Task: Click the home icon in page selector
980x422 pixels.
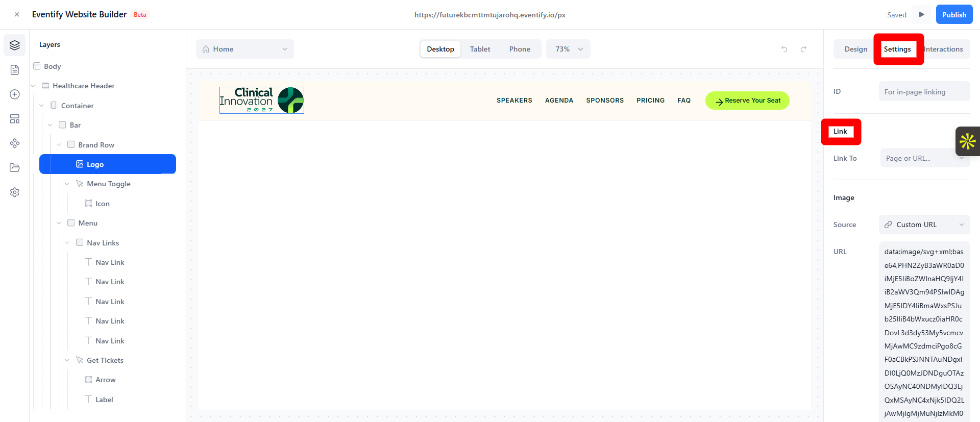Action: (206, 49)
